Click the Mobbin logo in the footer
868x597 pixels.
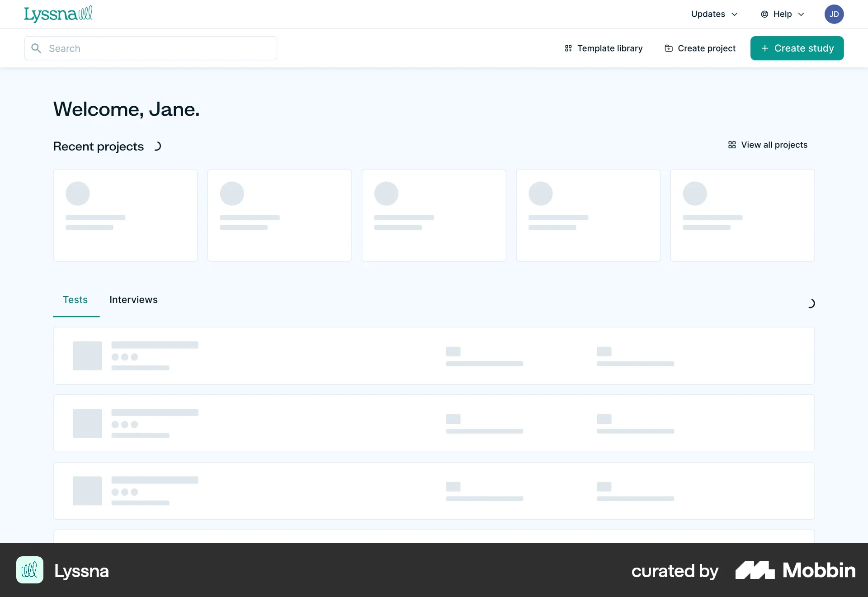tap(794, 570)
